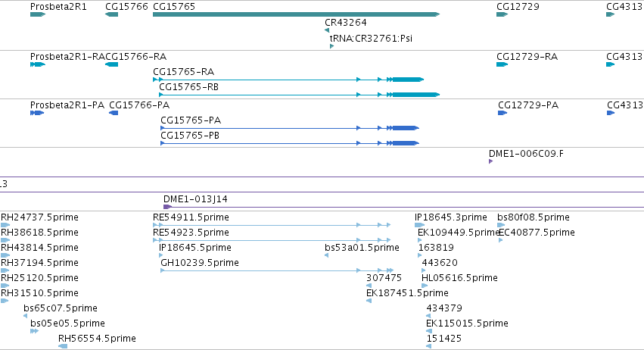
Task: Click the CG15766 gene arrow
Action: (112, 14)
